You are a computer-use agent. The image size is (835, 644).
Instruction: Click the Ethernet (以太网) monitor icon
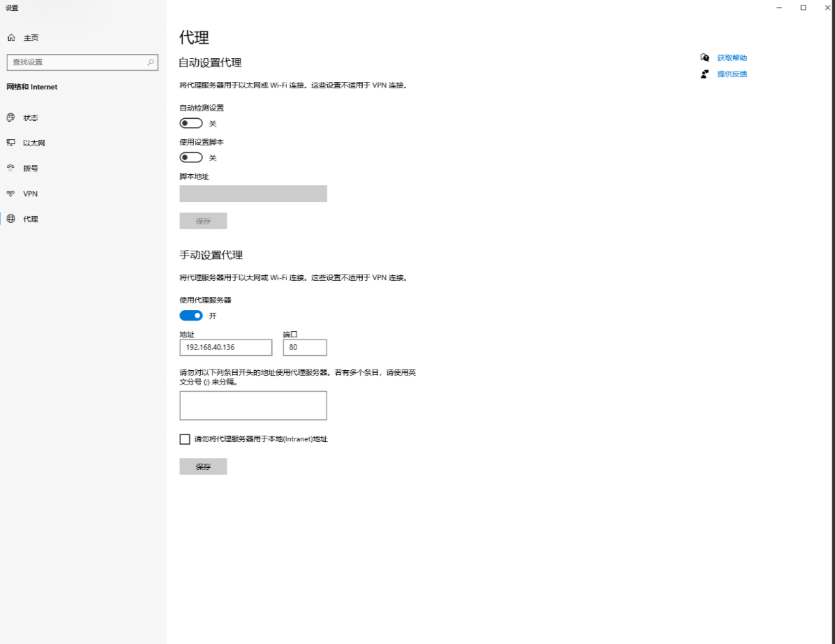(11, 143)
